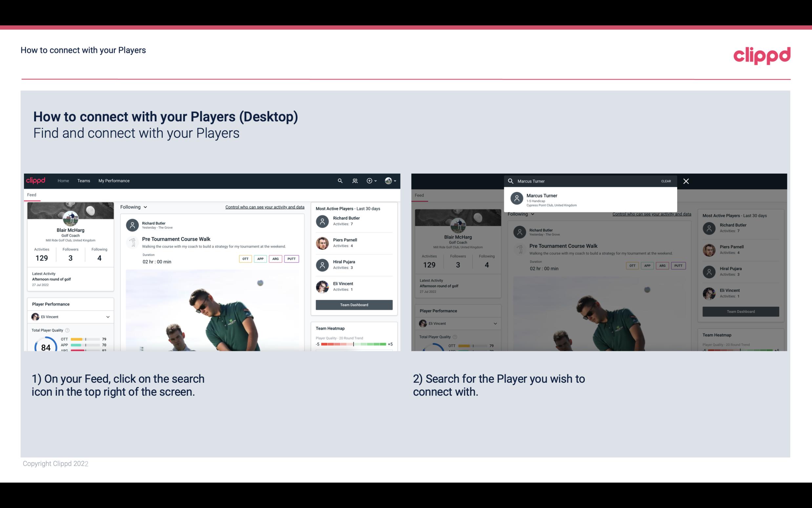Click the Team Heatmap round trend slider
Viewport: 812px width, 508px height.
click(x=353, y=345)
